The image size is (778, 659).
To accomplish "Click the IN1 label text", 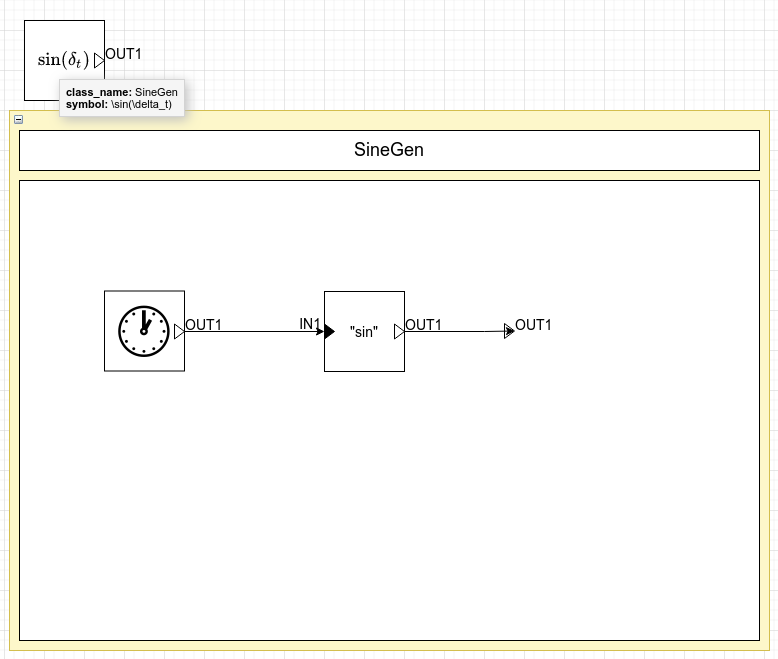I will tap(309, 324).
